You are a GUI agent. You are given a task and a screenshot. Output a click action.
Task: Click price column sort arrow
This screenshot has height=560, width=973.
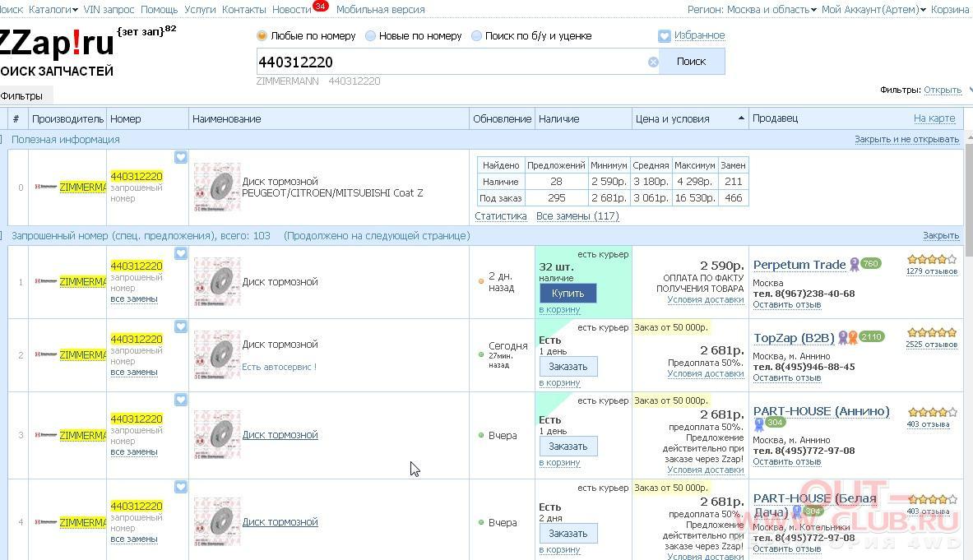coord(741,118)
